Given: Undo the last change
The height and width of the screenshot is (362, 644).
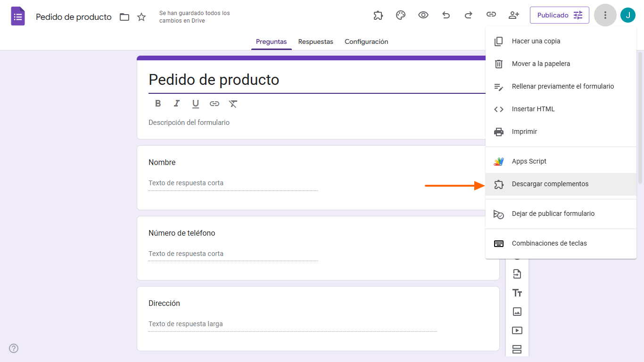Looking at the screenshot, I should (x=446, y=15).
